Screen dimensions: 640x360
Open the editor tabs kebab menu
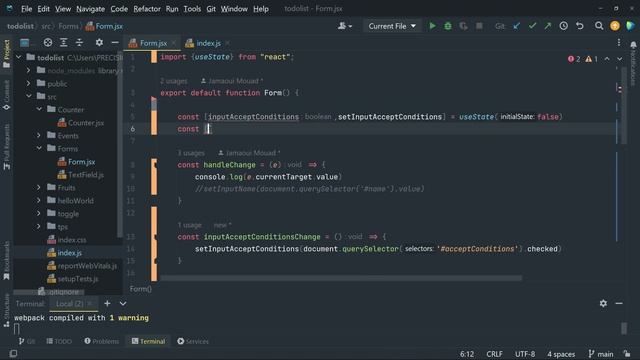coord(619,42)
